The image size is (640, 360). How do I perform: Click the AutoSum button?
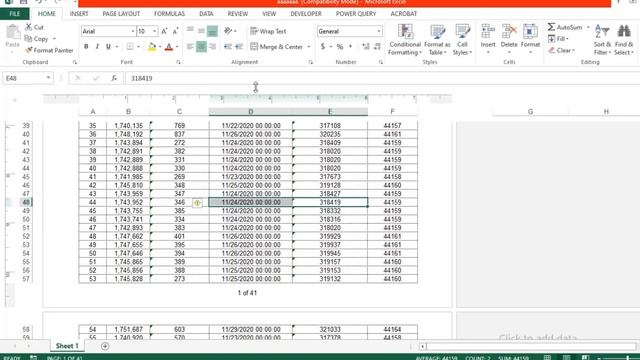coord(565,27)
